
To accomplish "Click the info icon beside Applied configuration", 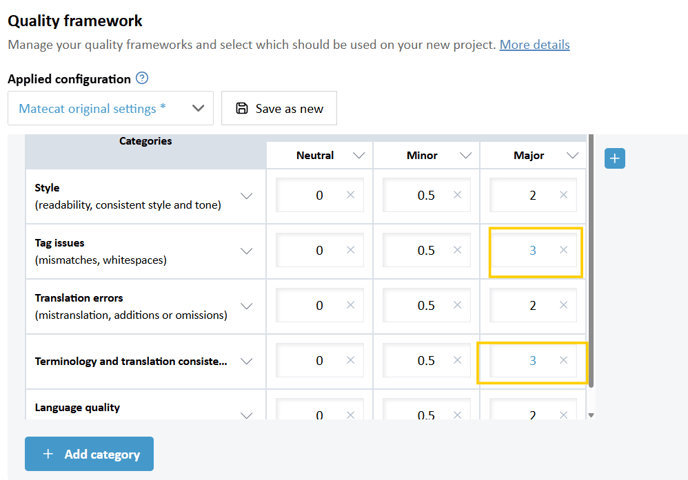I will point(142,78).
